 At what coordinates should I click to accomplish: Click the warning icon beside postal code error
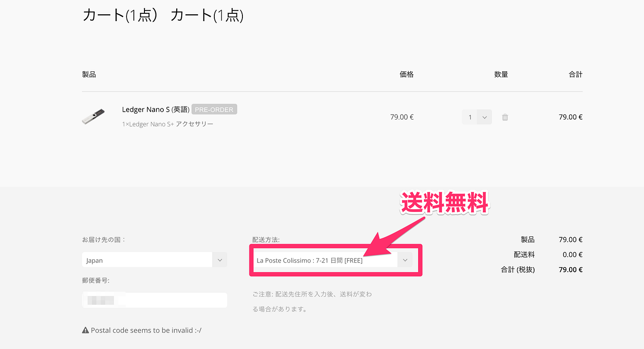(85, 330)
